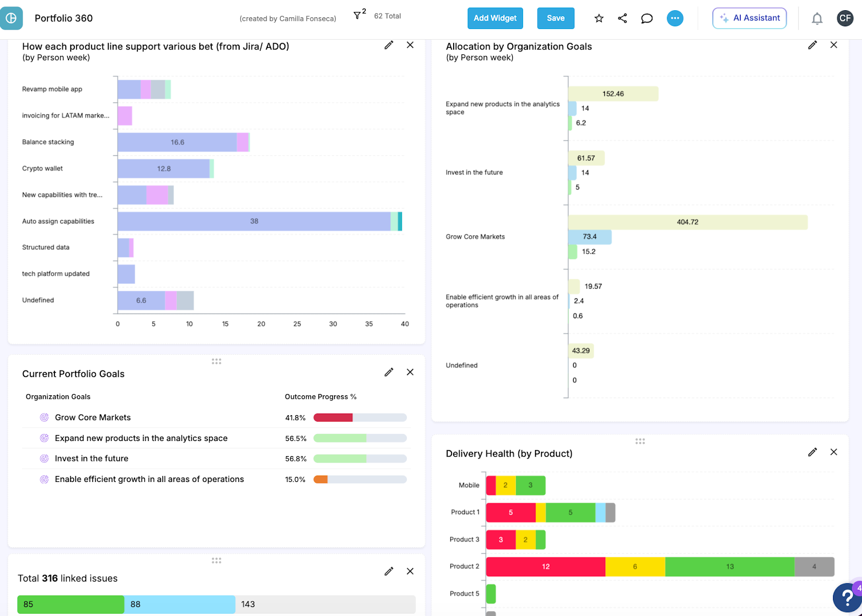The image size is (862, 616).
Task: Open the Grow Core Markets goal
Action: tap(93, 417)
